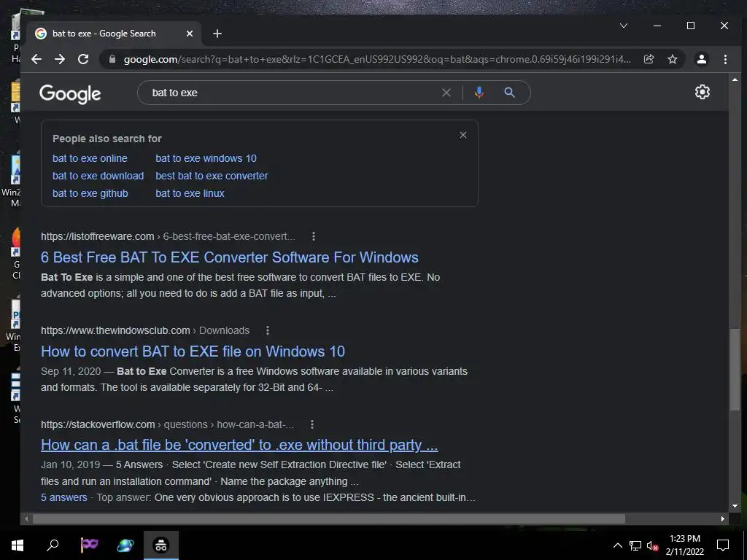This screenshot has height=560, width=747.
Task: Open options for listoffreeware.com result
Action: pyautogui.click(x=314, y=236)
